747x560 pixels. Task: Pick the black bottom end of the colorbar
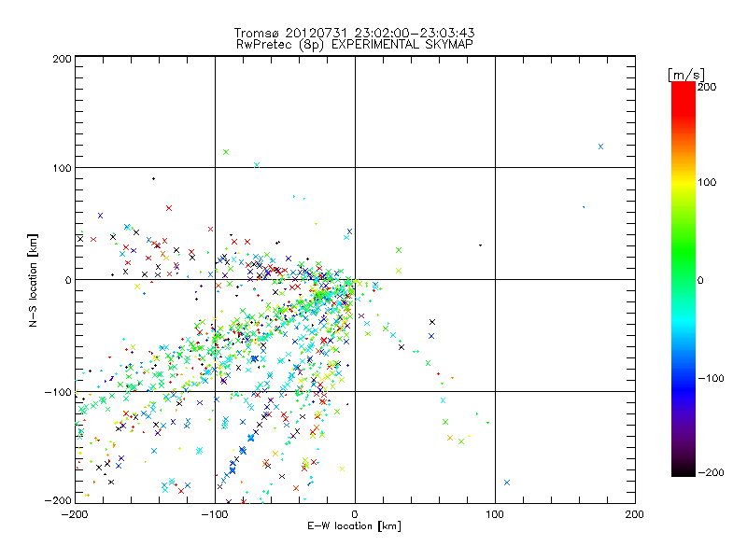pos(684,471)
